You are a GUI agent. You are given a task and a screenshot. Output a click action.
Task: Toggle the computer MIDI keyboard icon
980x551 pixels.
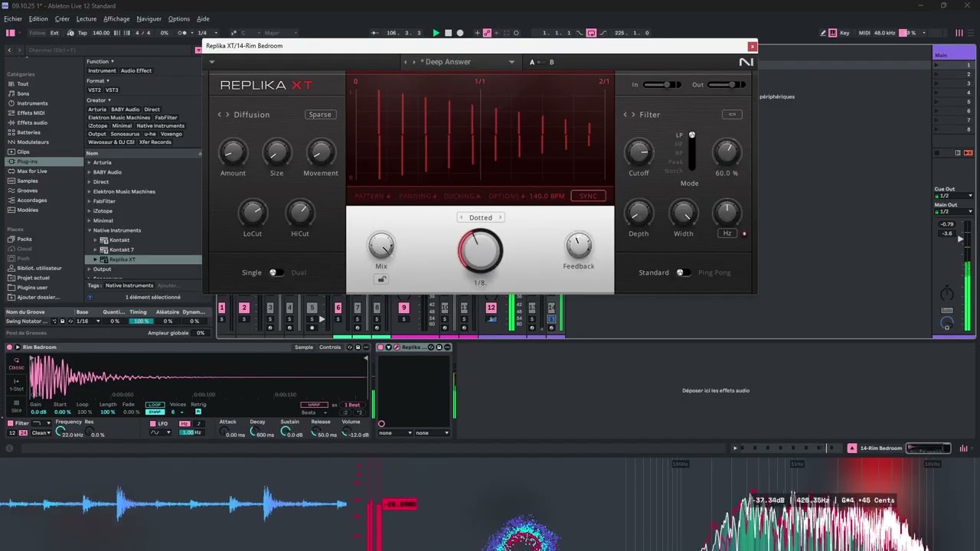tap(833, 33)
